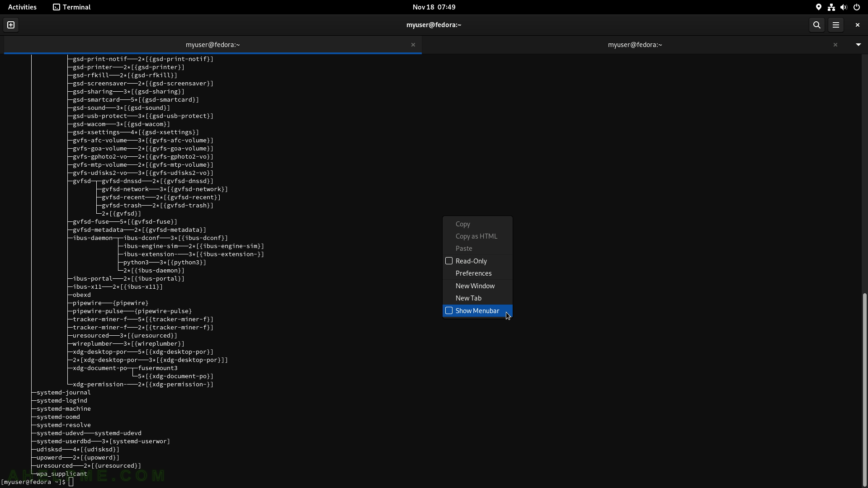Image resolution: width=868 pixels, height=488 pixels.
Task: Click the '[myuser@fedora ~]$' prompt
Action: (33, 482)
